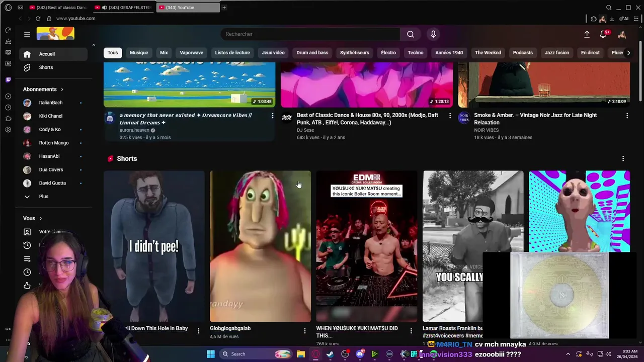Open the Kiki Chanel subscription
Image resolution: width=644 pixels, height=362 pixels.
point(53,116)
